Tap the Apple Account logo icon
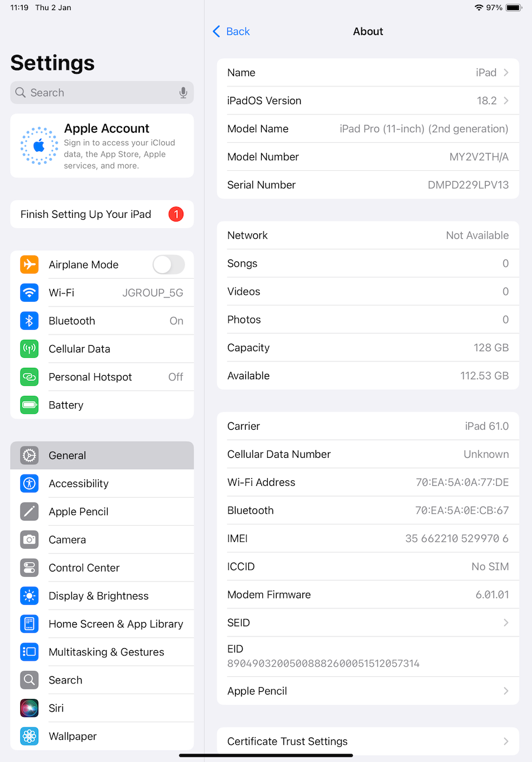 point(39,145)
